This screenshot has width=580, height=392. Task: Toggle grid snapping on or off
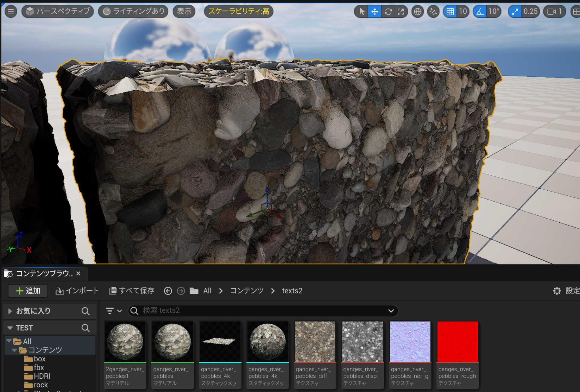[x=450, y=12]
